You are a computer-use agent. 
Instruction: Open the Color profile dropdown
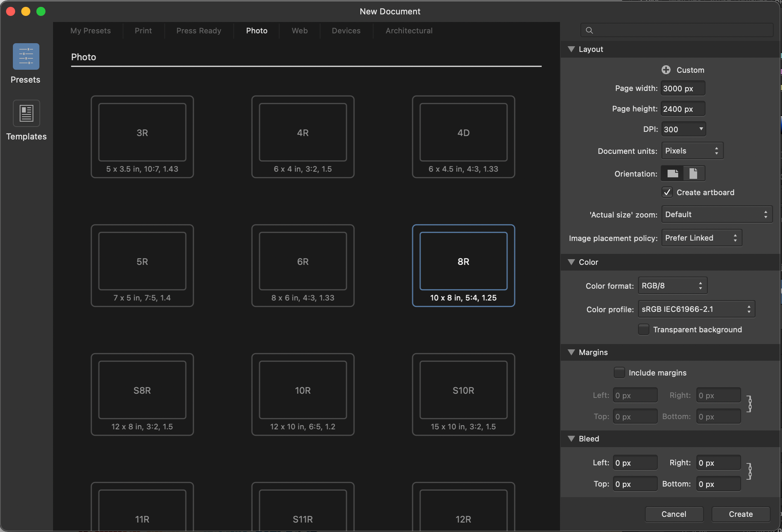pos(696,309)
